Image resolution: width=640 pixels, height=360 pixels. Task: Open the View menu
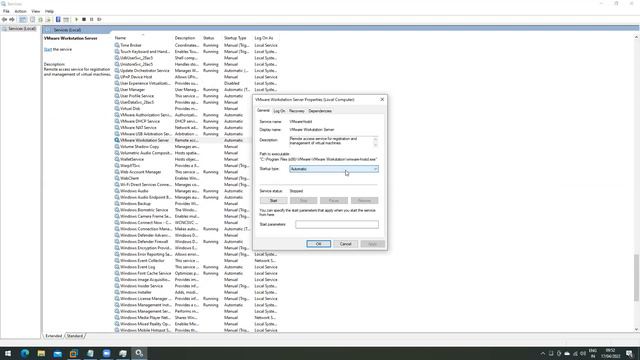pos(36,11)
